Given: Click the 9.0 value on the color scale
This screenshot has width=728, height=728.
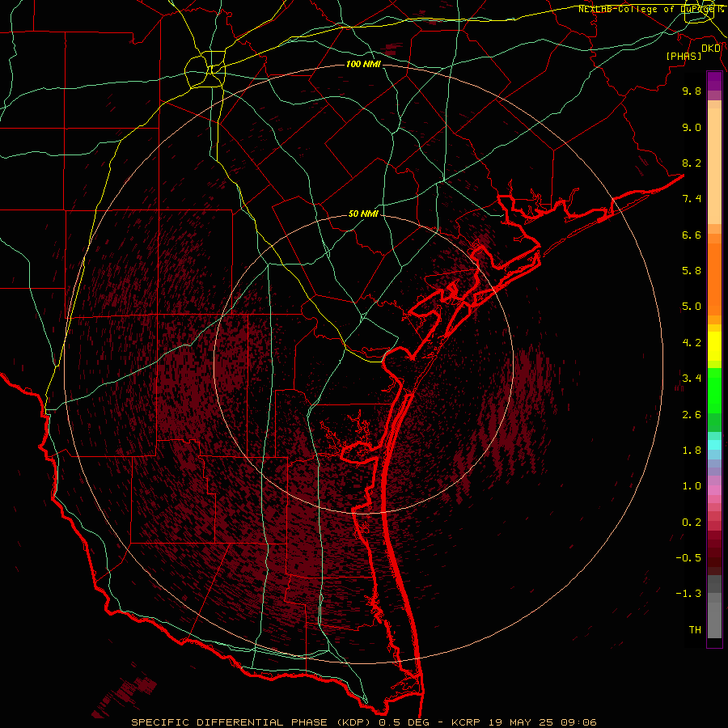Looking at the screenshot, I should click(692, 127).
